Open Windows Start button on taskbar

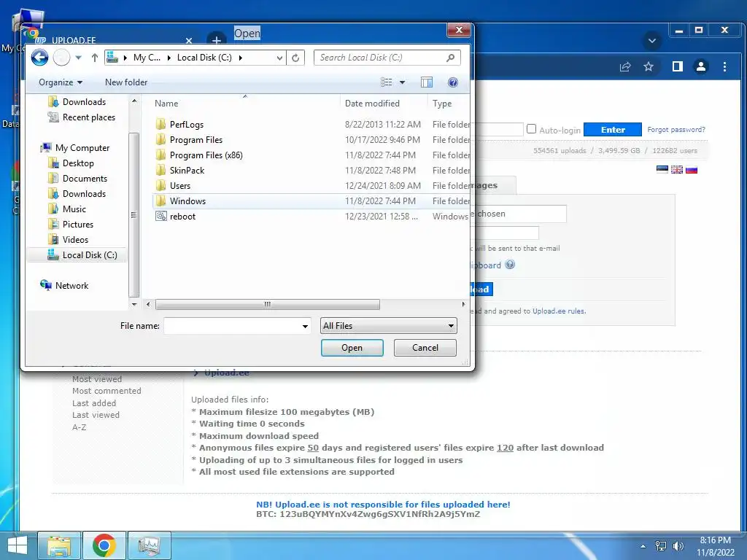(18, 545)
